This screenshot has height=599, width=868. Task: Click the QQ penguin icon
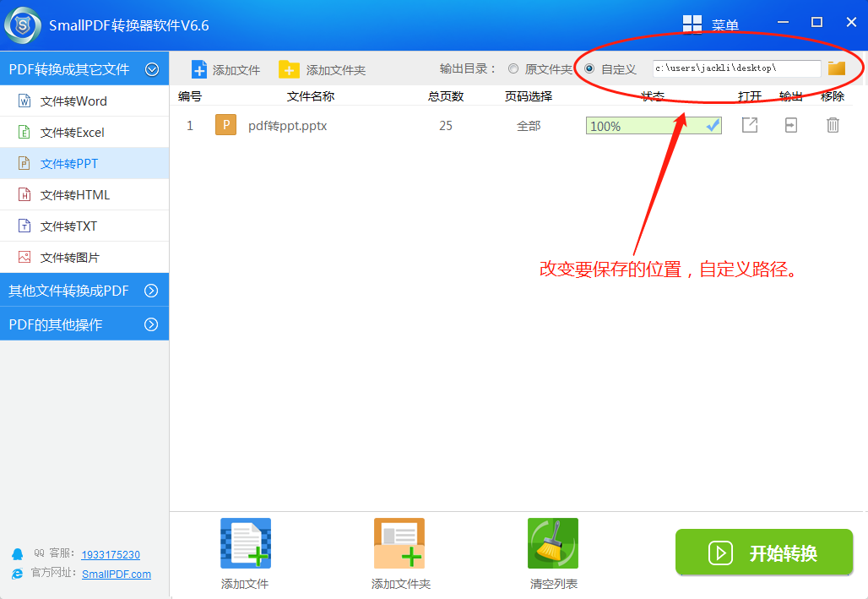point(17,554)
